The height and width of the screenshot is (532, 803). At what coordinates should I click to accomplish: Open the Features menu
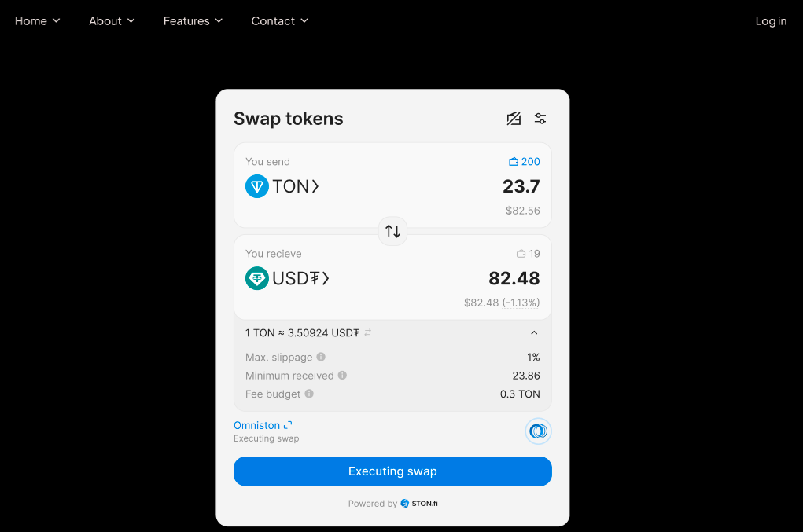(193, 21)
